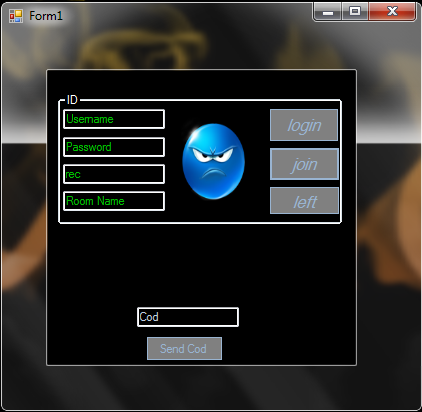Screen dimensions: 422x412
Task: Focus the Password text field
Action: click(114, 147)
